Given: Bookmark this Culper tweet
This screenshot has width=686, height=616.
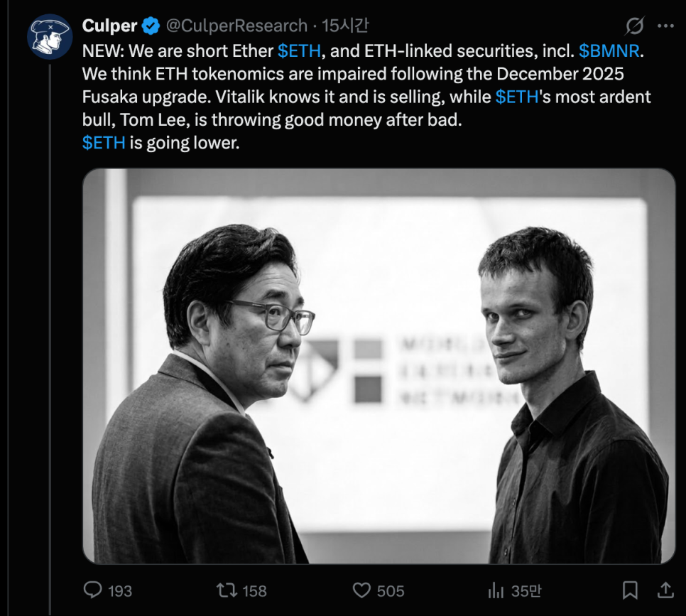Looking at the screenshot, I should point(629,590).
